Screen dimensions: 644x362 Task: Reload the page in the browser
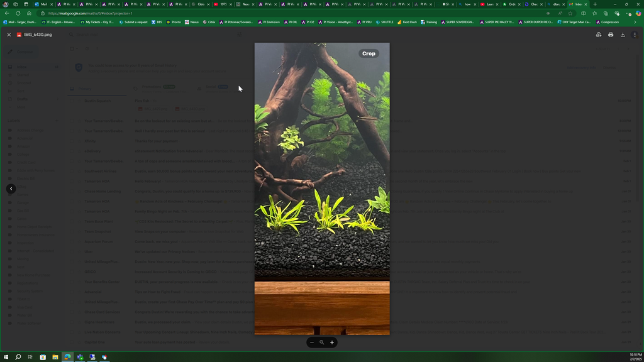pyautogui.click(x=18, y=13)
